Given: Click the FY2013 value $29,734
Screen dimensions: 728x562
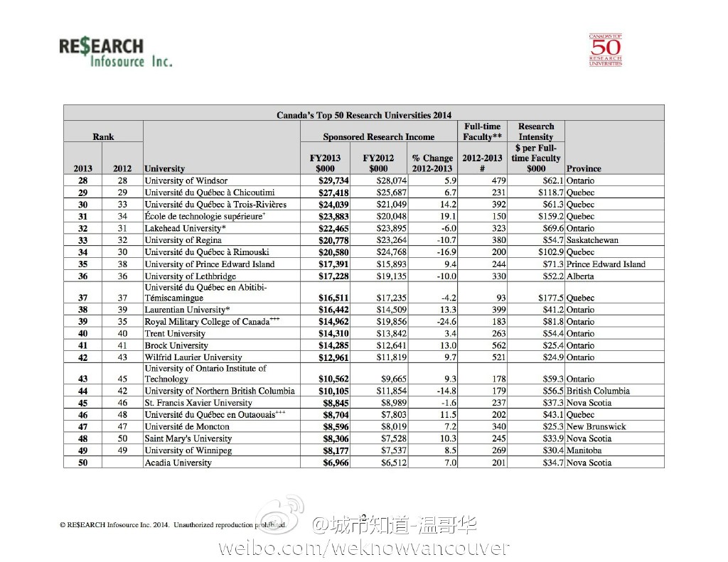Looking at the screenshot, I should coord(333,180).
